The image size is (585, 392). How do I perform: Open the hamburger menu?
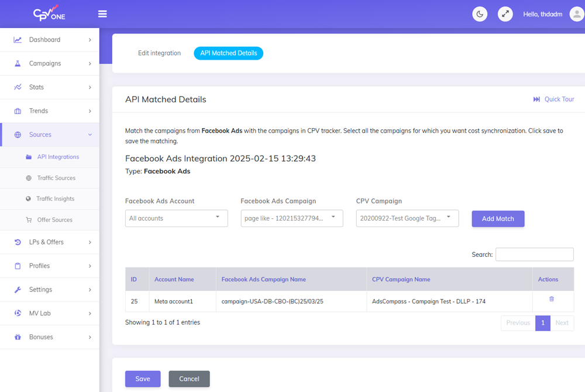pyautogui.click(x=102, y=13)
